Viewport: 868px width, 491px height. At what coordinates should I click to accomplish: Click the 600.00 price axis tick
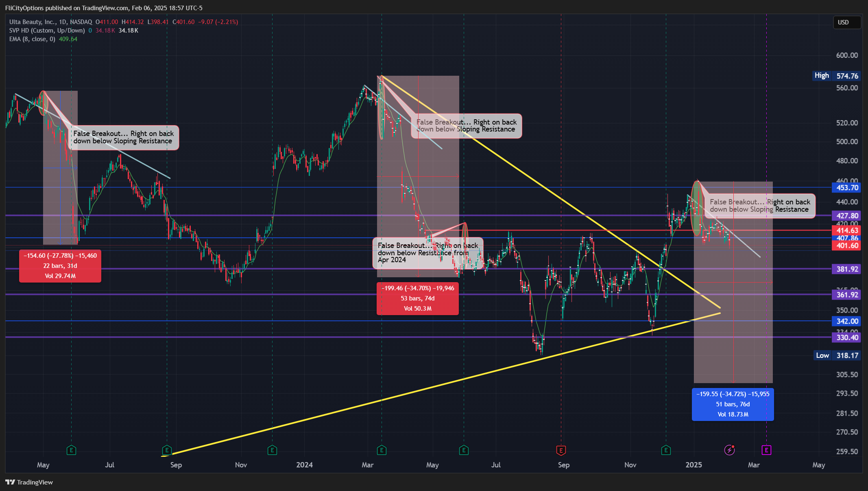tap(847, 55)
